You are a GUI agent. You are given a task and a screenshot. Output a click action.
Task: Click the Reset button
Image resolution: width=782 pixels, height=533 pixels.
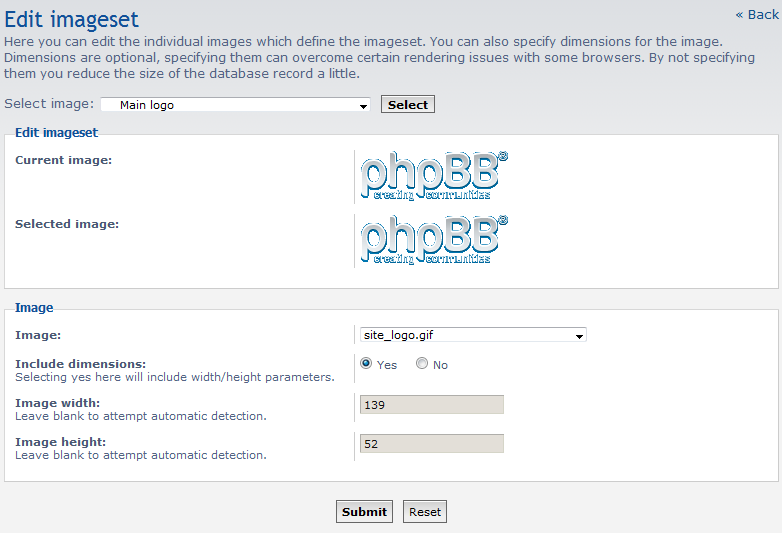tap(425, 512)
